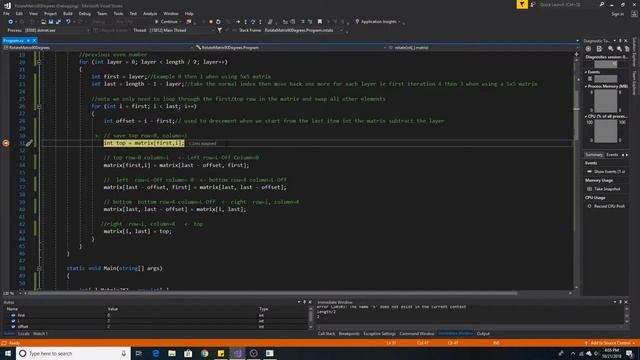Click the feedback notification flag icon
This screenshot has width=640, height=360.
(522, 4)
